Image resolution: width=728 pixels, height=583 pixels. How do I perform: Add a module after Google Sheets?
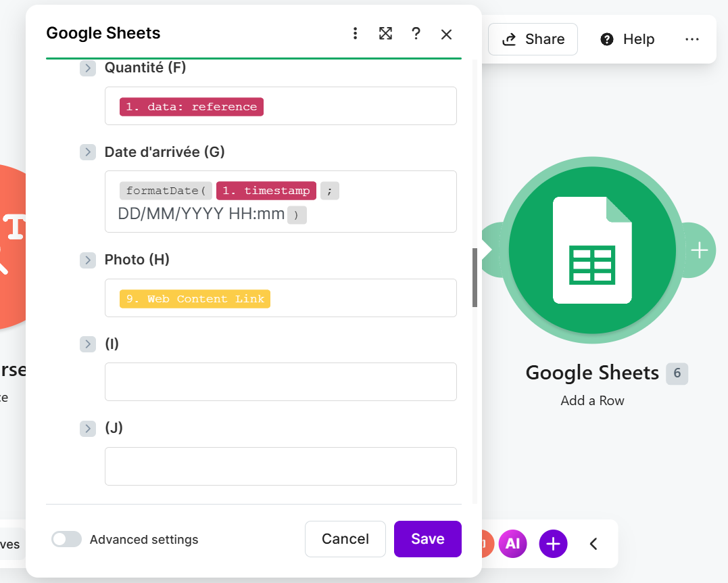[699, 250]
